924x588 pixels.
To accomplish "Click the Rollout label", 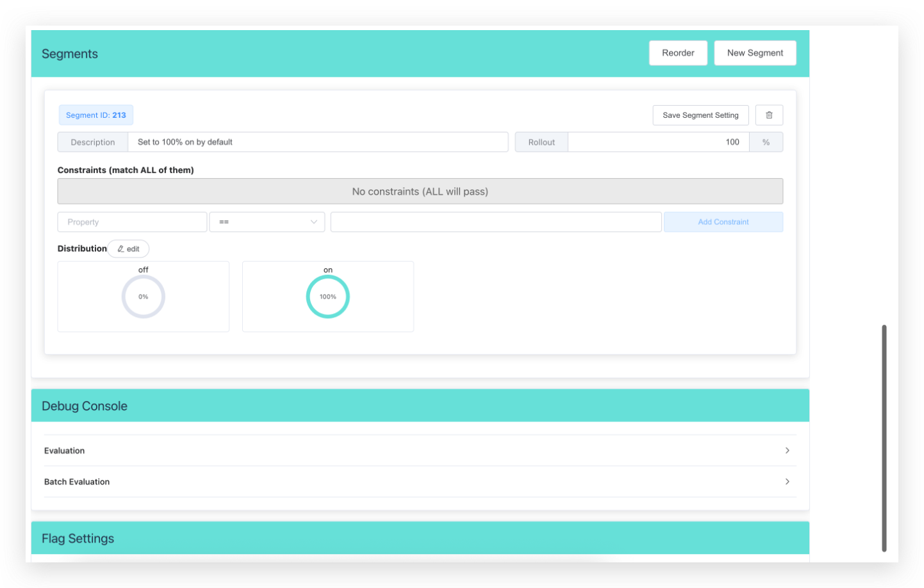I will click(541, 142).
